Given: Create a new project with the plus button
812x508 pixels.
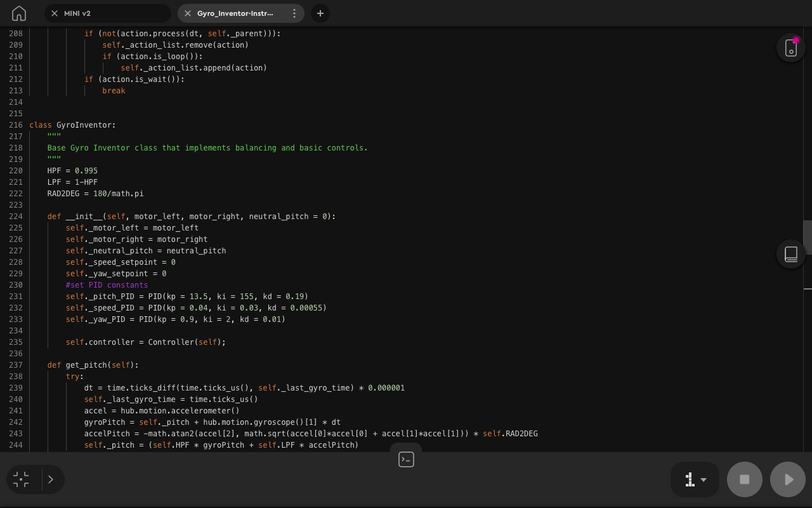Looking at the screenshot, I should [x=320, y=13].
